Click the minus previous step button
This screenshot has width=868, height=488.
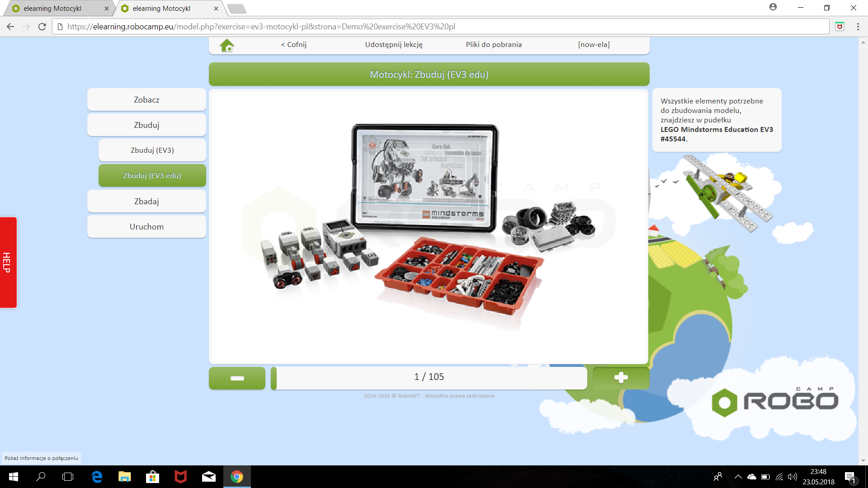pos(237,378)
